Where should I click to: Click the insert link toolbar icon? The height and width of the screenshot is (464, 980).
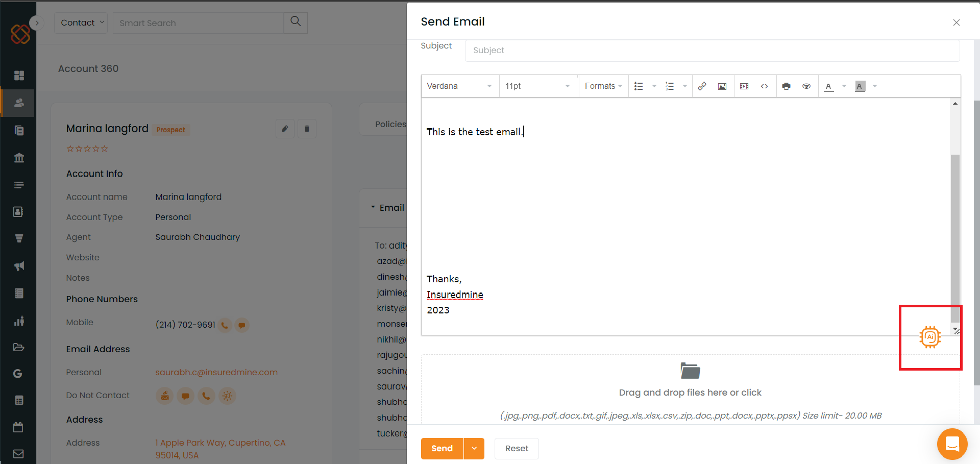pos(702,86)
